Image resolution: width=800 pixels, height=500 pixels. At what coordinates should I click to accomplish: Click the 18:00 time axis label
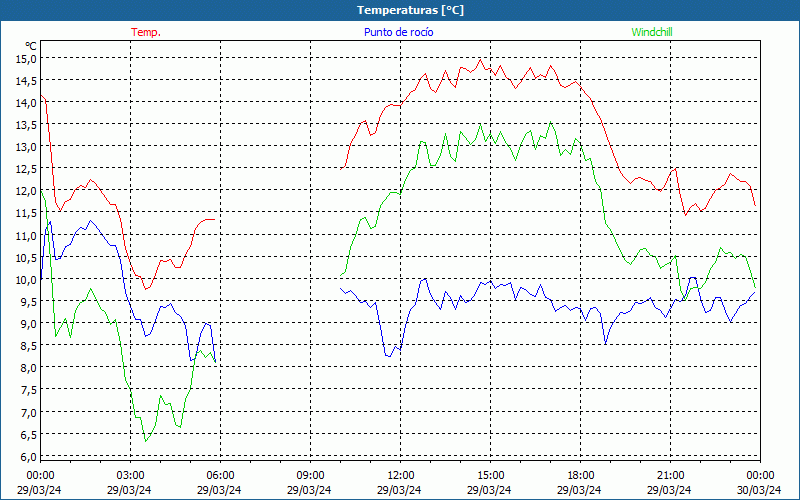point(581,476)
